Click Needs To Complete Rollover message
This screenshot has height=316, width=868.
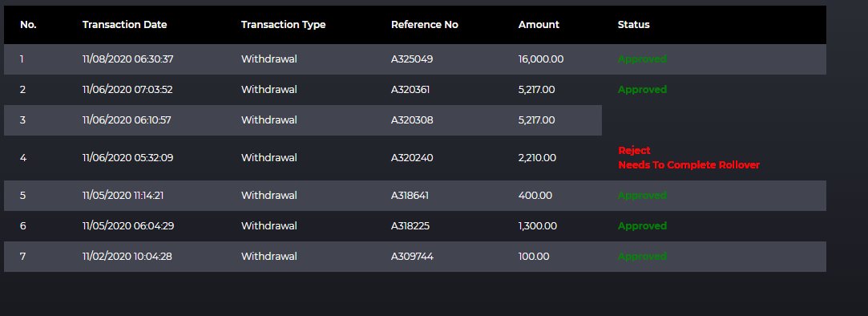click(688, 165)
